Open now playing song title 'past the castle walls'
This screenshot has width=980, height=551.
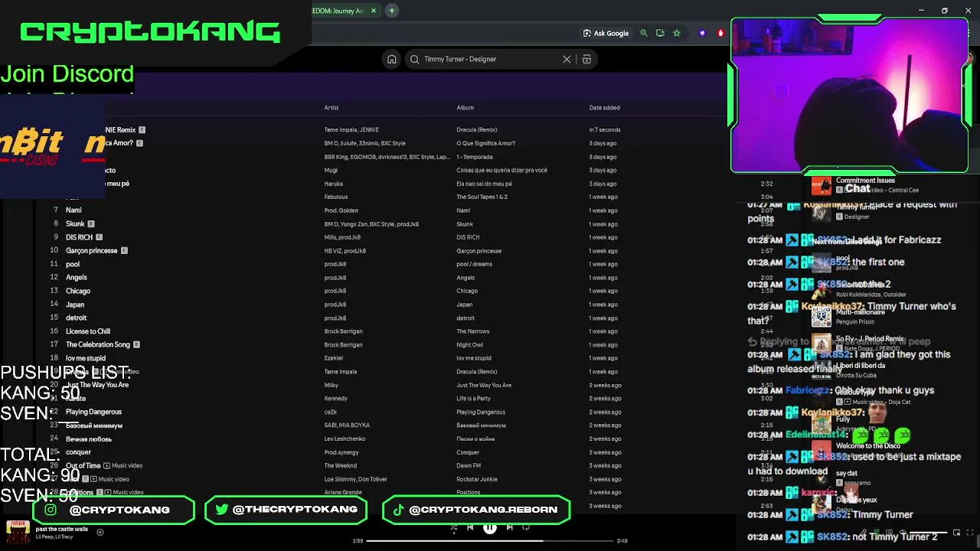[x=61, y=529]
